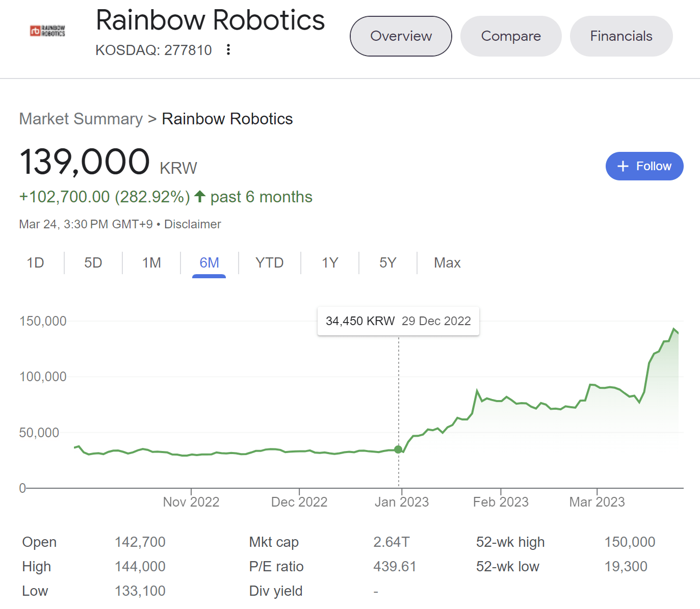This screenshot has height=609, width=700.
Task: Switch chart to 1Y range
Action: 330,263
